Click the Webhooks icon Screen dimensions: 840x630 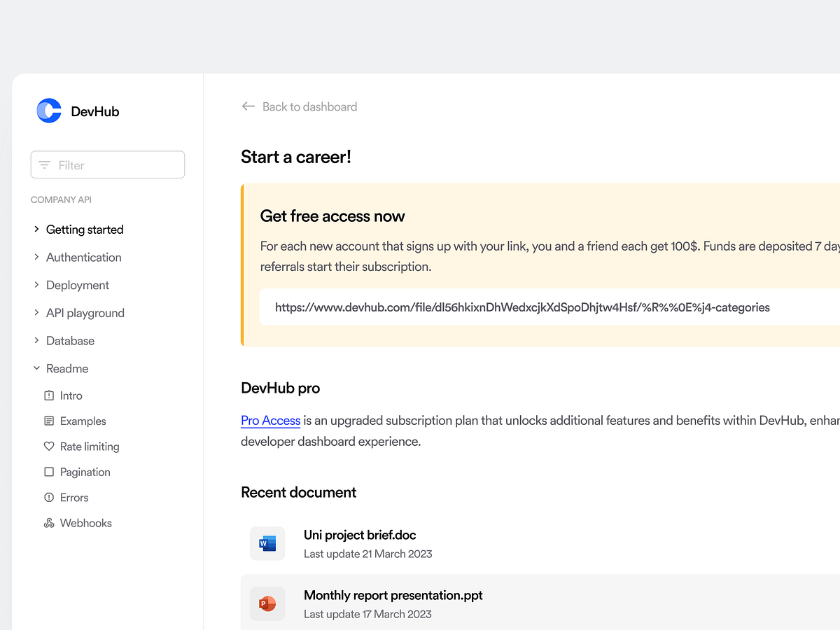click(49, 523)
